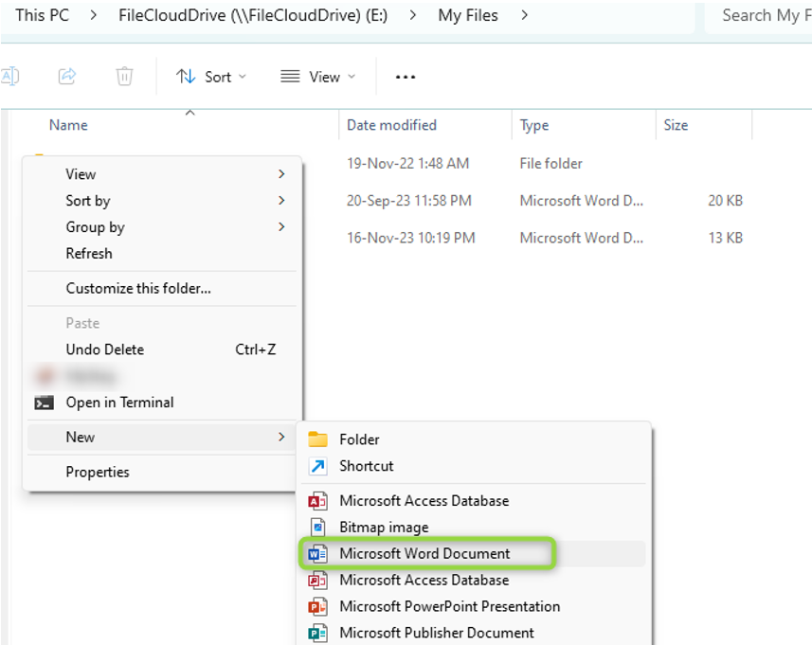Choose Refresh from context menu
The height and width of the screenshot is (645, 812).
click(x=162, y=254)
